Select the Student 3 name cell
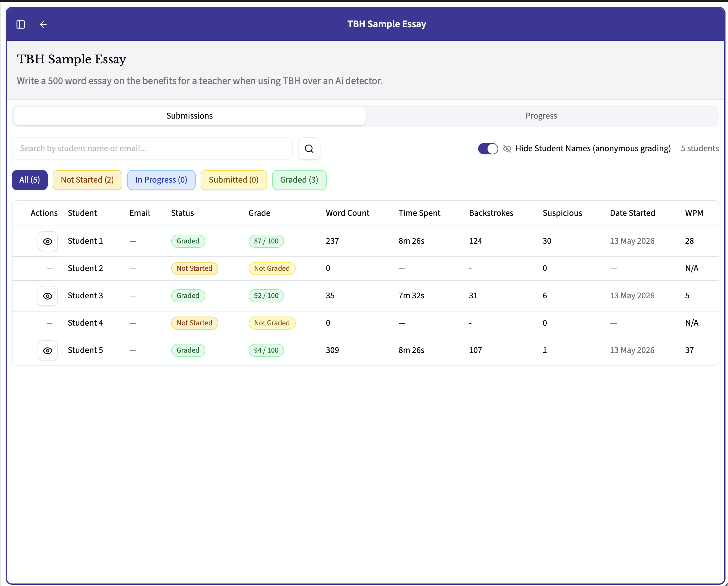728x586 pixels. [85, 296]
